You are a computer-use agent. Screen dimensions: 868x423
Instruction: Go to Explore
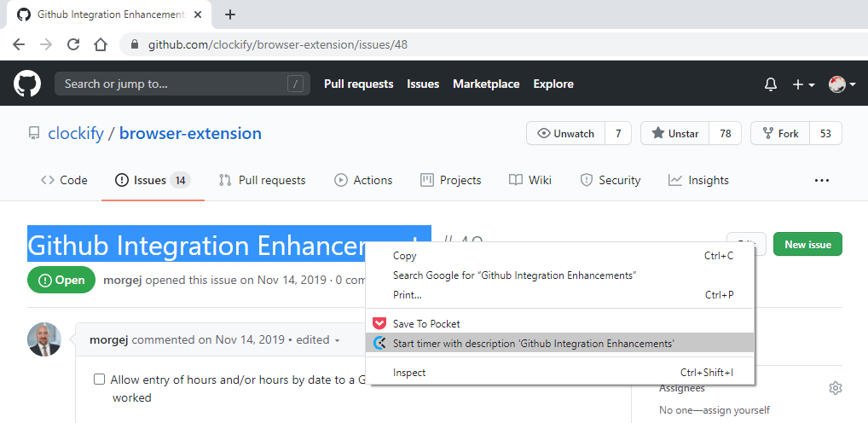[553, 84]
